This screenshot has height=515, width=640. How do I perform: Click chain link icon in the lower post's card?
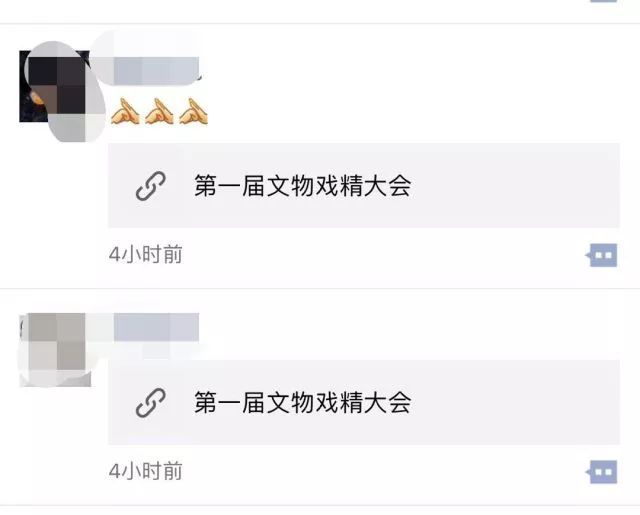pyautogui.click(x=151, y=403)
